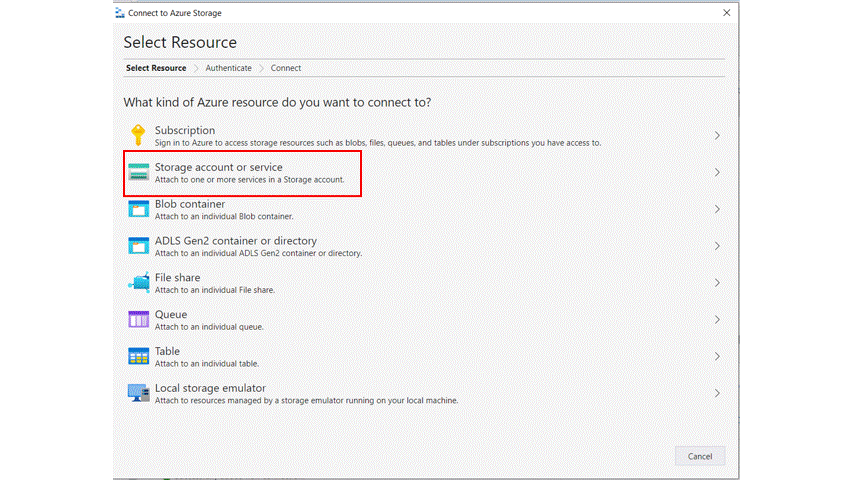The image size is (853, 480).
Task: Click the blue Table icon
Action: tap(138, 356)
